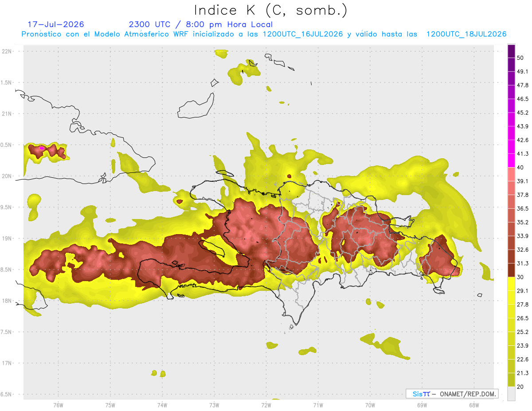Image resolution: width=532 pixels, height=411 pixels.
Task: Select the colorbar label '50'
Action: point(520,58)
